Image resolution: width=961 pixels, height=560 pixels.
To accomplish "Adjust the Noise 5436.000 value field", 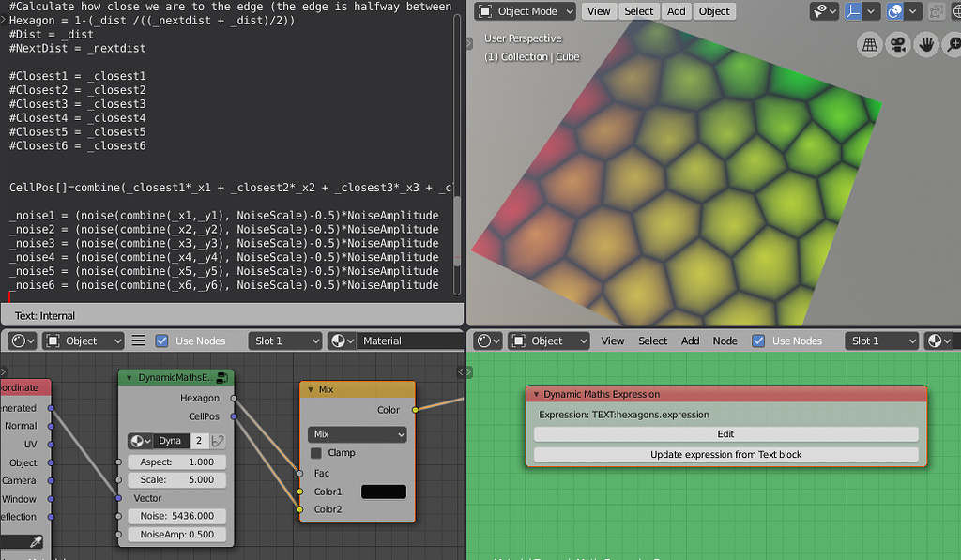I will pos(176,517).
